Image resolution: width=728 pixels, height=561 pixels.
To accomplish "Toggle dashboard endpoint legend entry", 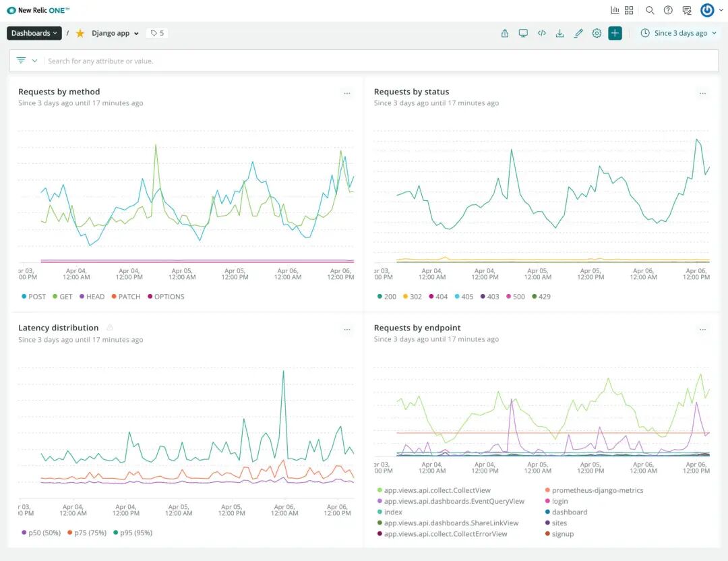I will click(x=566, y=512).
